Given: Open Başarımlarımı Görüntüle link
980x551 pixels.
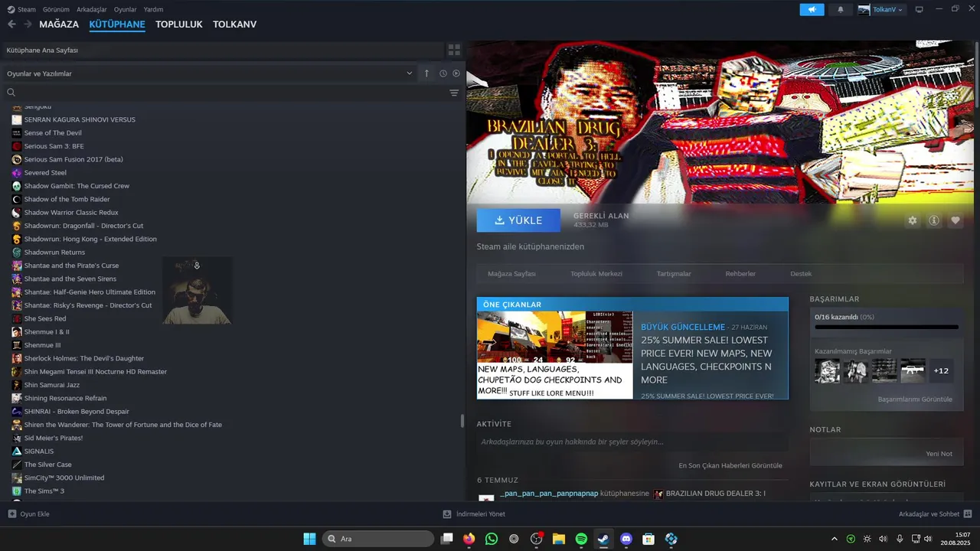Looking at the screenshot, I should point(915,399).
